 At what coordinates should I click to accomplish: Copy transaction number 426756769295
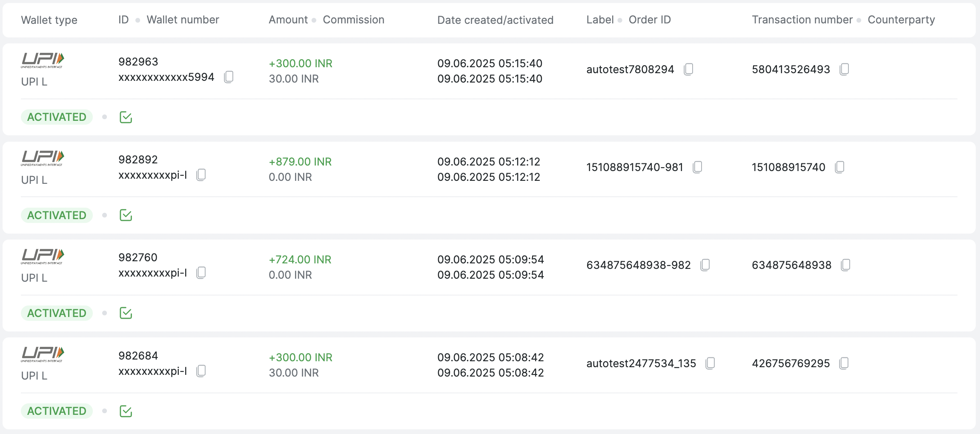[844, 363]
